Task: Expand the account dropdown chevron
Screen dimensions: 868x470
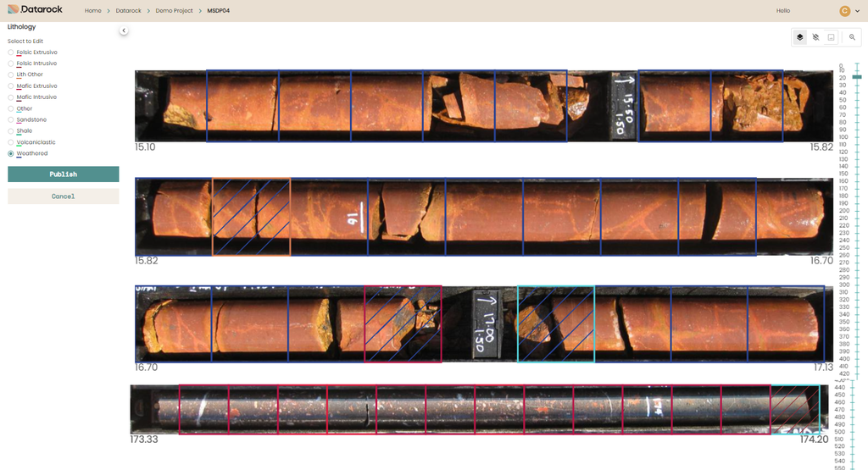Action: [858, 11]
